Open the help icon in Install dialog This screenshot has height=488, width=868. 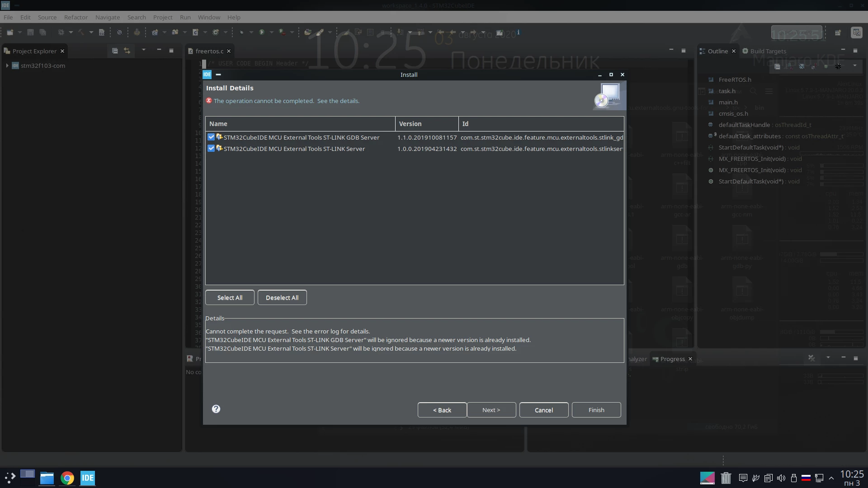[x=216, y=409]
